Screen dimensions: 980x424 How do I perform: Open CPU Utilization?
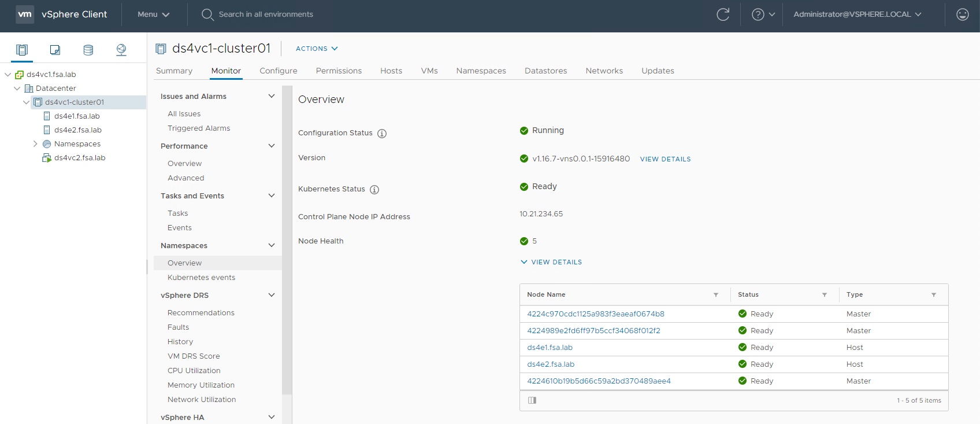pos(194,371)
